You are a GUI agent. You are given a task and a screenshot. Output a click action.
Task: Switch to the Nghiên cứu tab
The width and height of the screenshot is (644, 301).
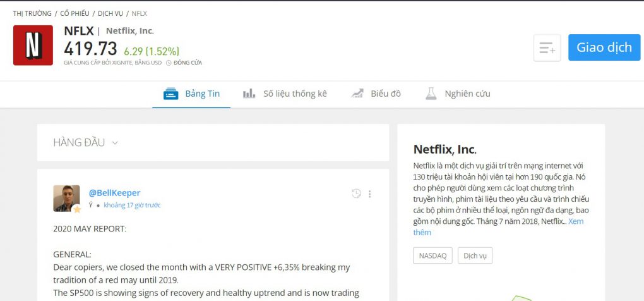click(x=458, y=94)
